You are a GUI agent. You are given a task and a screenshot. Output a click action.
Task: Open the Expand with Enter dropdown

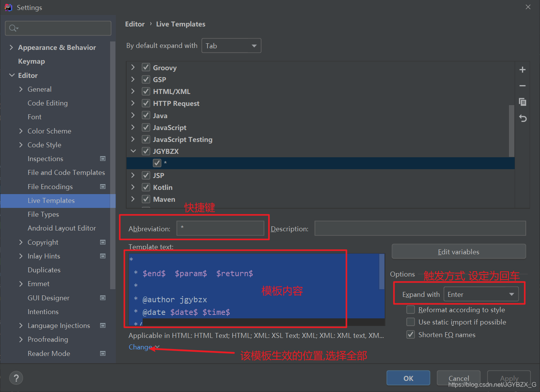click(x=481, y=294)
